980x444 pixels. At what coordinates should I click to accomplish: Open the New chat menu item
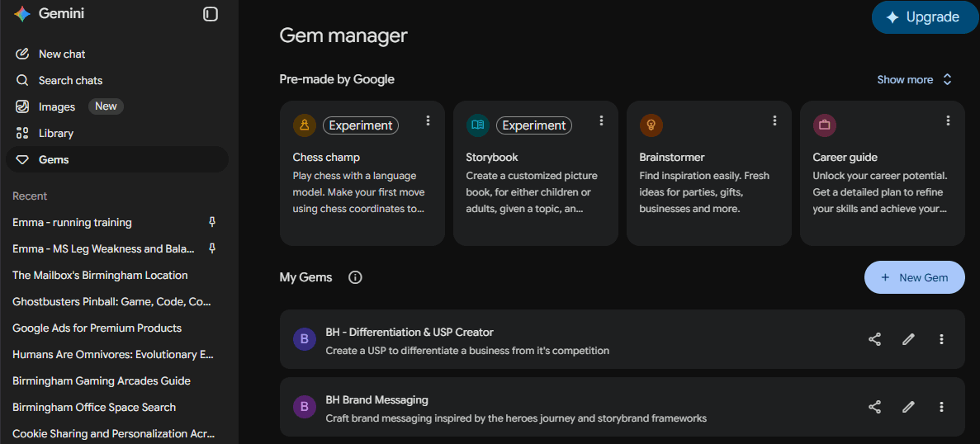(117, 54)
